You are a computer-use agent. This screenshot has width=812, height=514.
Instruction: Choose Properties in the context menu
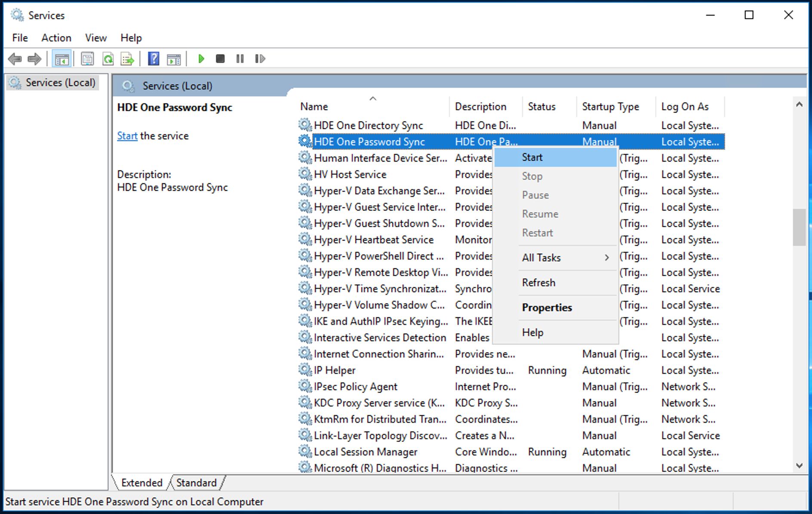click(x=555, y=307)
